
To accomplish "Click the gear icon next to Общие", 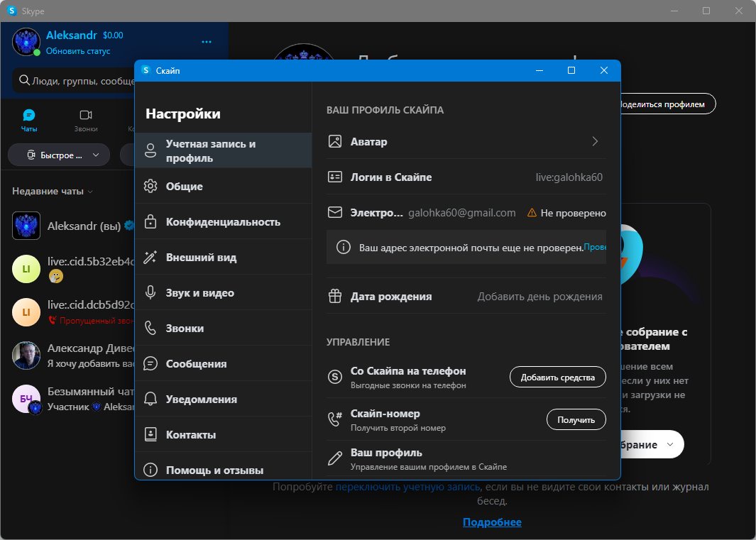I will pyautogui.click(x=150, y=186).
